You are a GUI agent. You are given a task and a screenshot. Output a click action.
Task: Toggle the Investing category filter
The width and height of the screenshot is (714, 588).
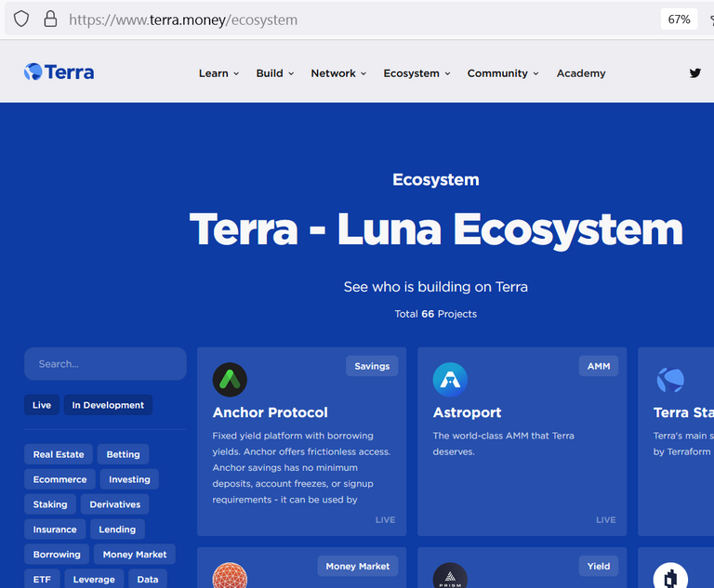(x=129, y=479)
